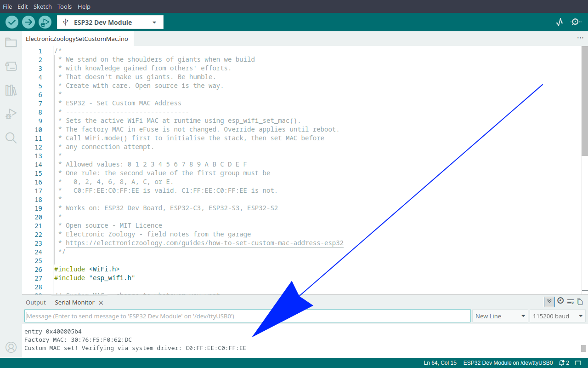Click the Allowed values comment line
Viewport: 588px width, 368px height.
pos(156,164)
